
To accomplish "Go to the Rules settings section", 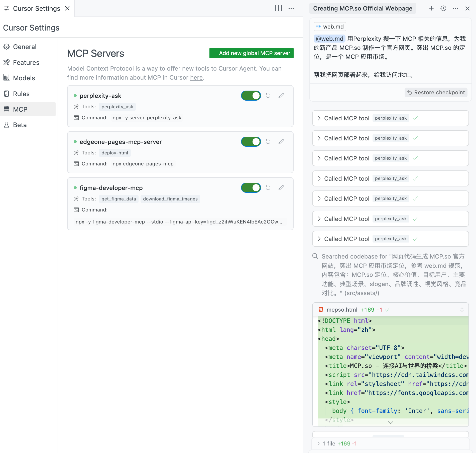I will tap(21, 94).
